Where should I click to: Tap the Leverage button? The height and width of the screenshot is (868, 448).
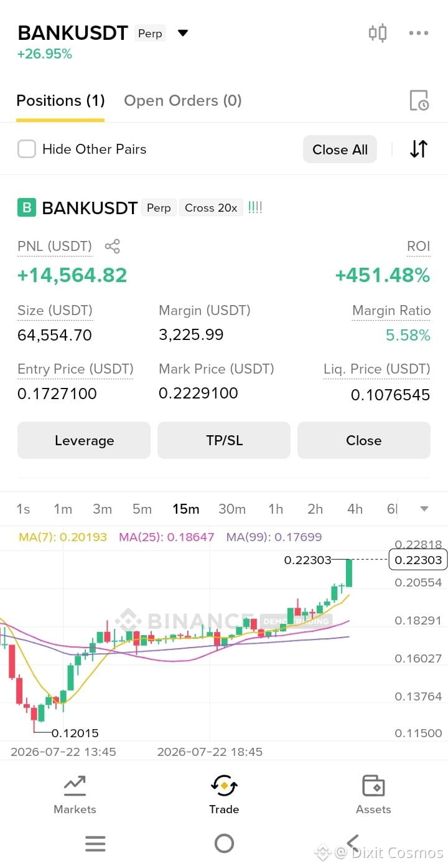(84, 440)
